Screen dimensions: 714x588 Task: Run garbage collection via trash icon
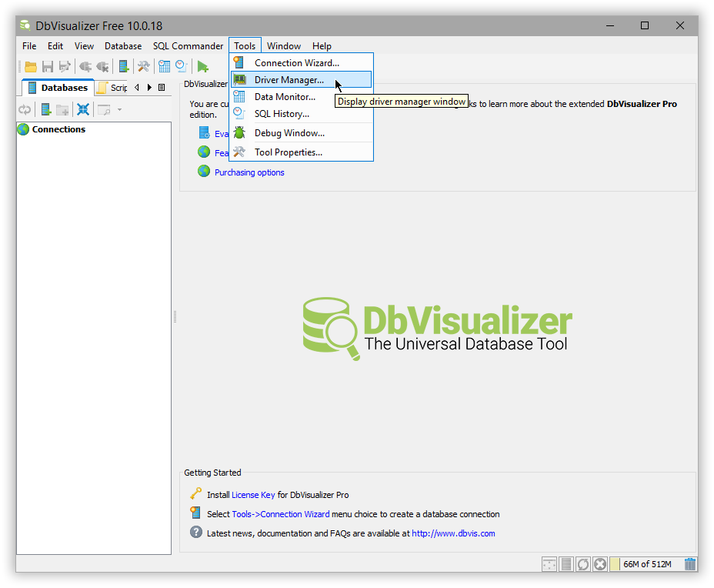[x=689, y=563]
